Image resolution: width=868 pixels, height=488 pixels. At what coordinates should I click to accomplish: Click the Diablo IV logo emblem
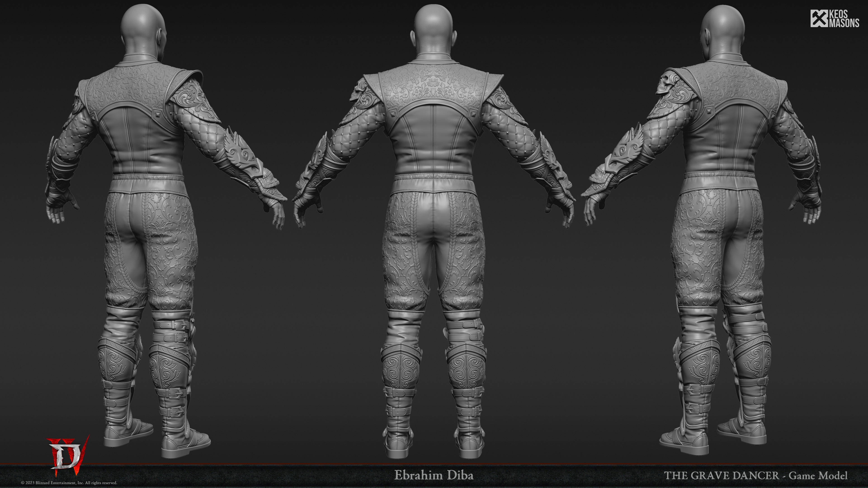68,456
